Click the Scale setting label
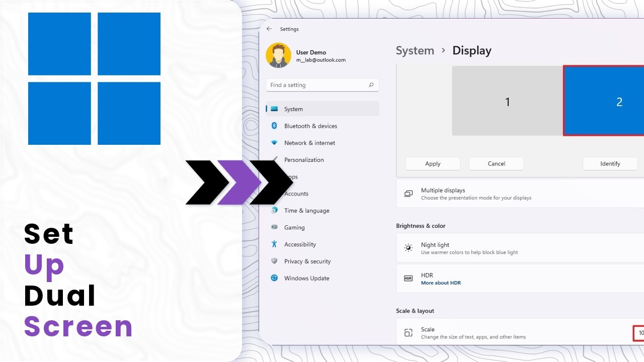Viewport: 644px width, 362px height. coord(428,329)
